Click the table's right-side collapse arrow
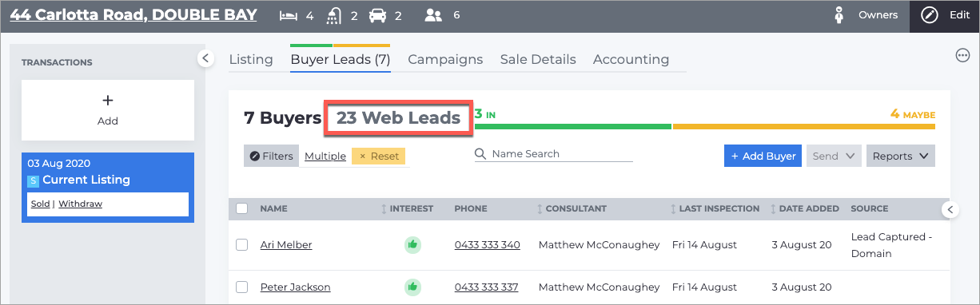 click(x=950, y=209)
